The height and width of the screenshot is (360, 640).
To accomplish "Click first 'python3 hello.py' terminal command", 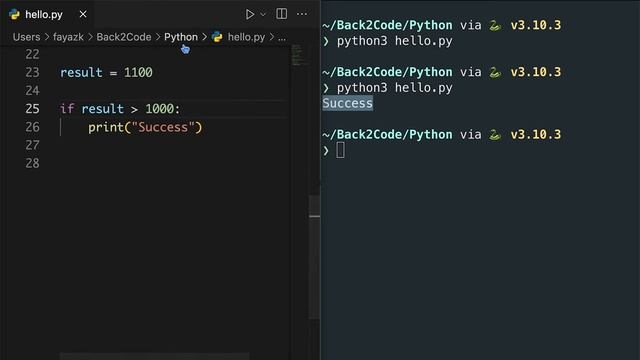I will (394, 41).
